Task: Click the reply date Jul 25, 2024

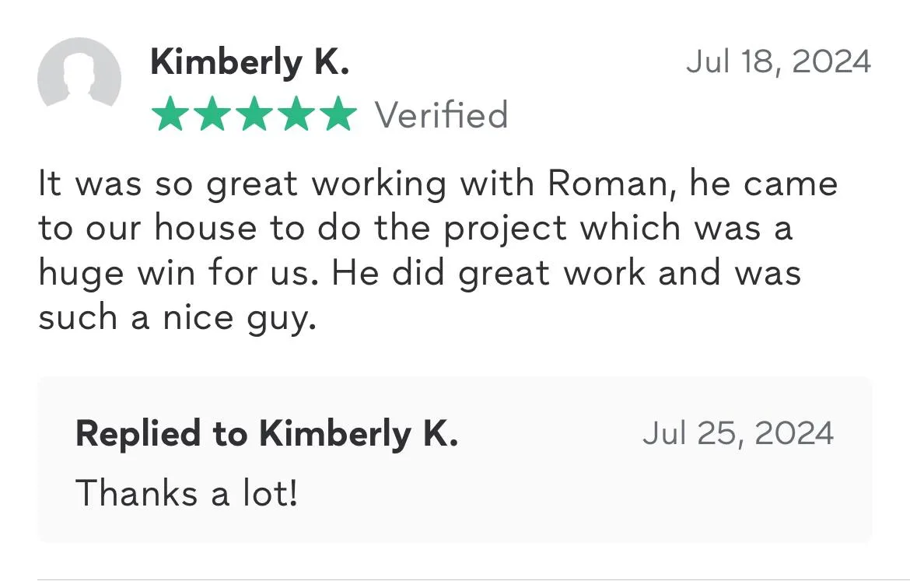Action: tap(737, 434)
